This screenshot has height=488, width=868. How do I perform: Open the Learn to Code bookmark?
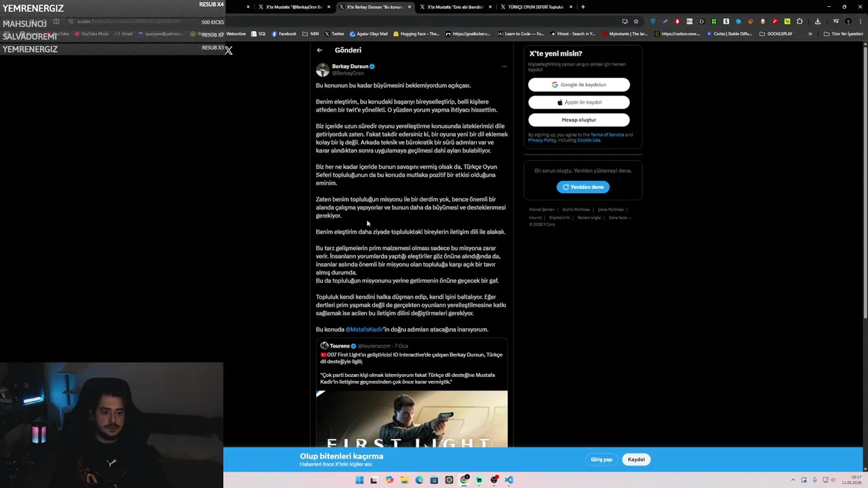pyautogui.click(x=521, y=34)
